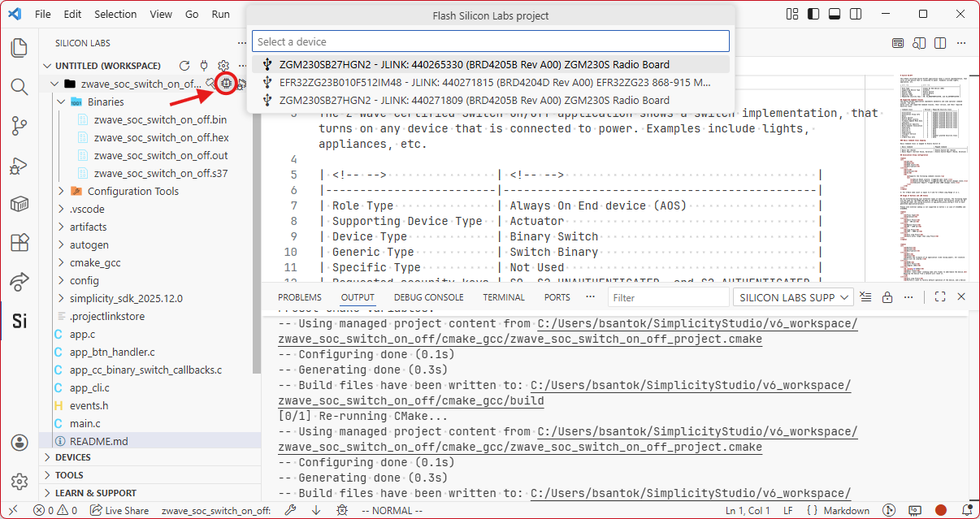980x519 pixels.
Task: Expand the Configuration Tools node
Action: pyautogui.click(x=62, y=191)
